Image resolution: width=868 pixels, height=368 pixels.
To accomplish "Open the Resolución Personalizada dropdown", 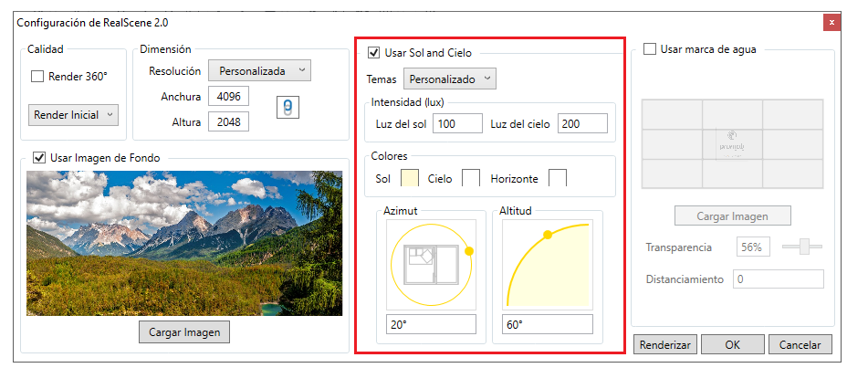I will (259, 71).
